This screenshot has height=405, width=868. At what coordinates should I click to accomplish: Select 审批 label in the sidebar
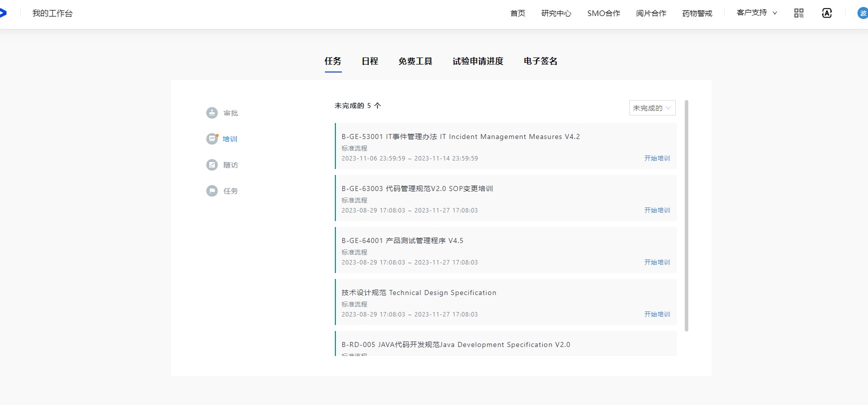[231, 113]
